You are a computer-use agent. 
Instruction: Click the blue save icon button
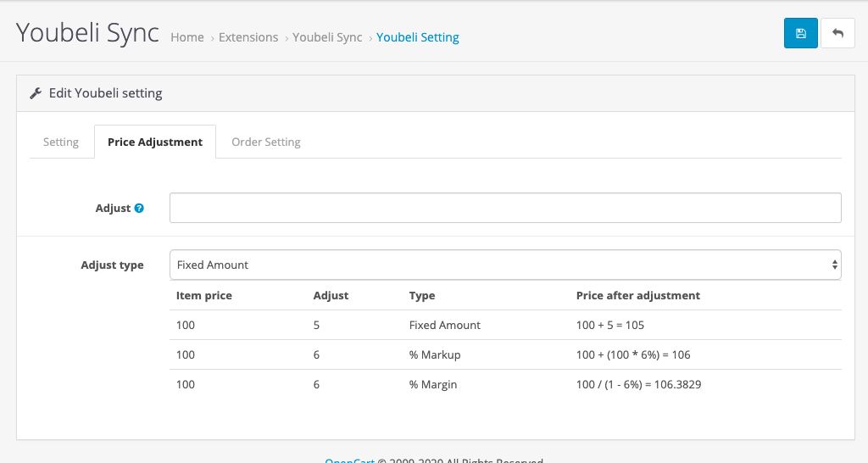pos(800,33)
